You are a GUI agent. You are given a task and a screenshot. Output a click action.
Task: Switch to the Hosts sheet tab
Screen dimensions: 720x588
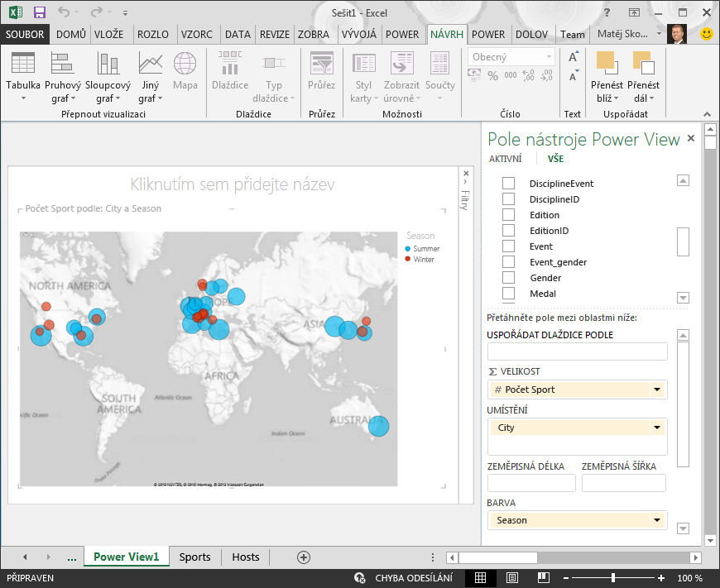click(x=246, y=557)
